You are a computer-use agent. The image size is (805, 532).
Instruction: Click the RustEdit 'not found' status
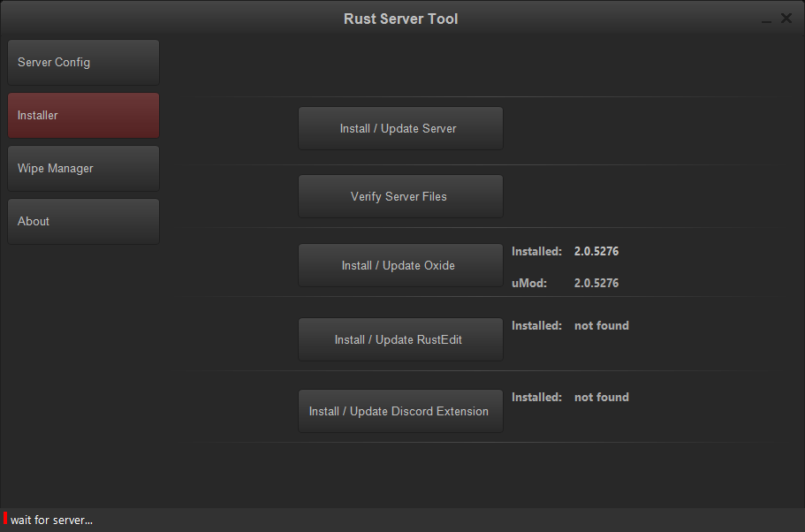coord(602,326)
